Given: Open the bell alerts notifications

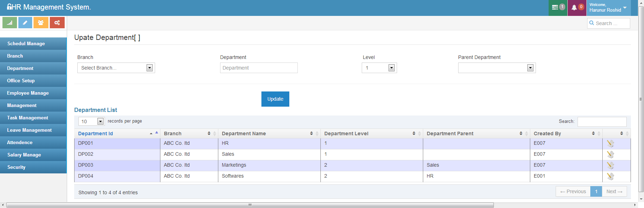Looking at the screenshot, I should click(577, 7).
